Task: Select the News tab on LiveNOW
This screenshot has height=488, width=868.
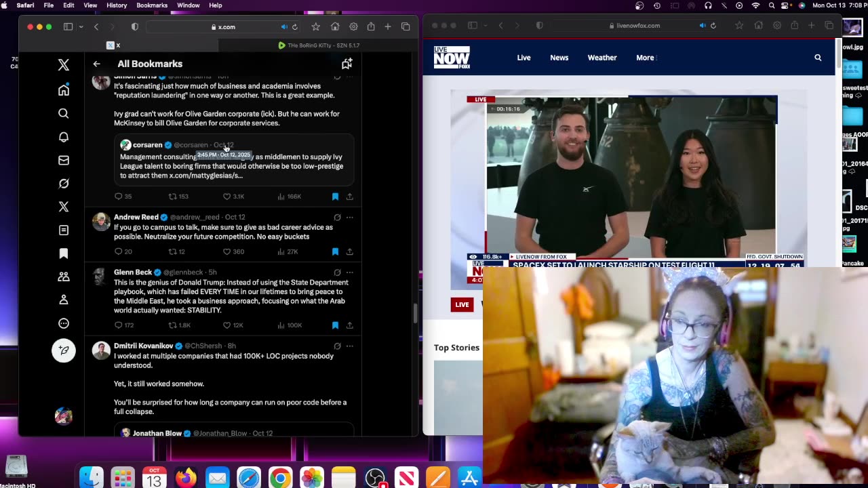Action: pos(559,58)
